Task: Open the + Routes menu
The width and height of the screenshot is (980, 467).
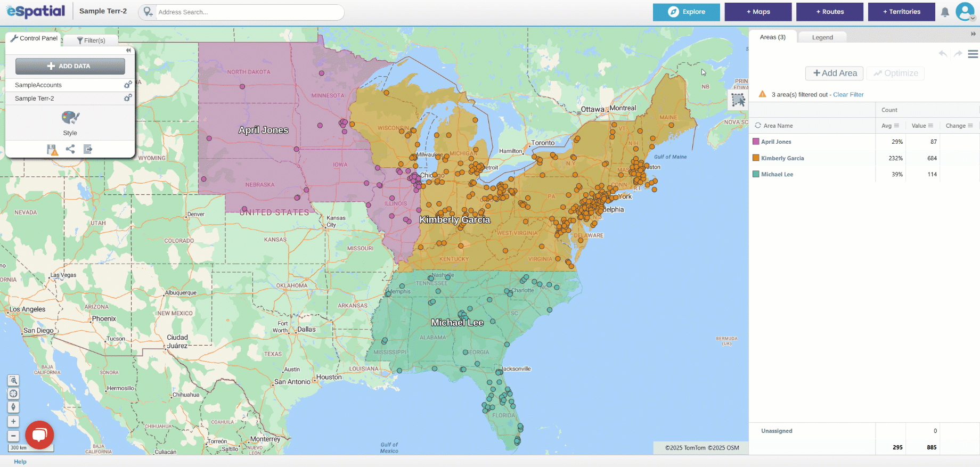Action: [x=830, y=12]
